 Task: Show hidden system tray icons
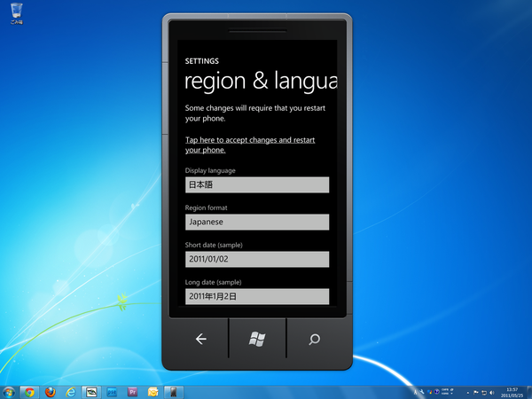[468, 393]
